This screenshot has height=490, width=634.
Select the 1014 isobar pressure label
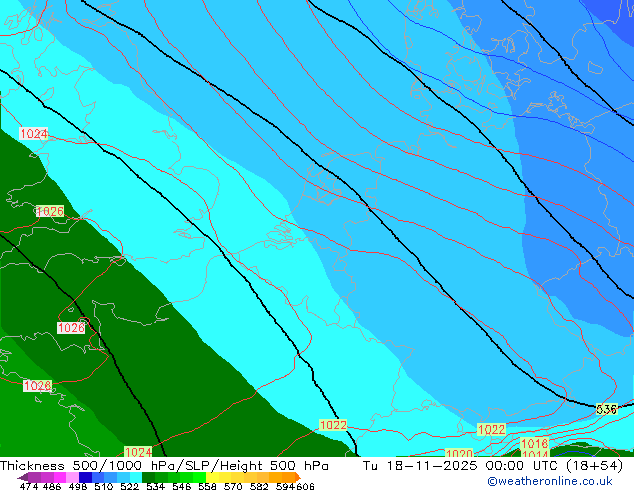coord(535,454)
